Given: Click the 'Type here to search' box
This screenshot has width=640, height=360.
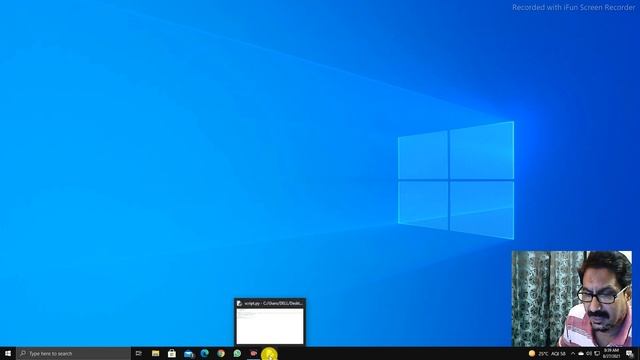Looking at the screenshot, I should (73, 353).
